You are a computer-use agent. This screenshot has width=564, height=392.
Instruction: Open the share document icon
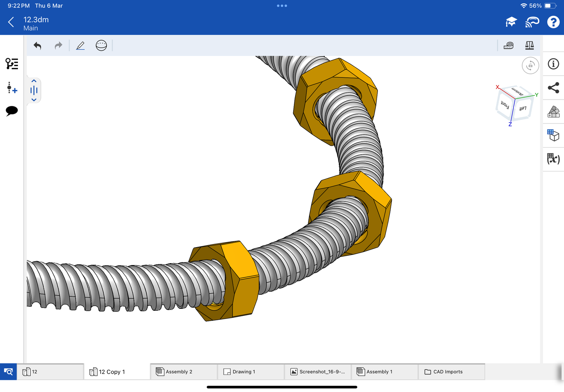coord(553,88)
